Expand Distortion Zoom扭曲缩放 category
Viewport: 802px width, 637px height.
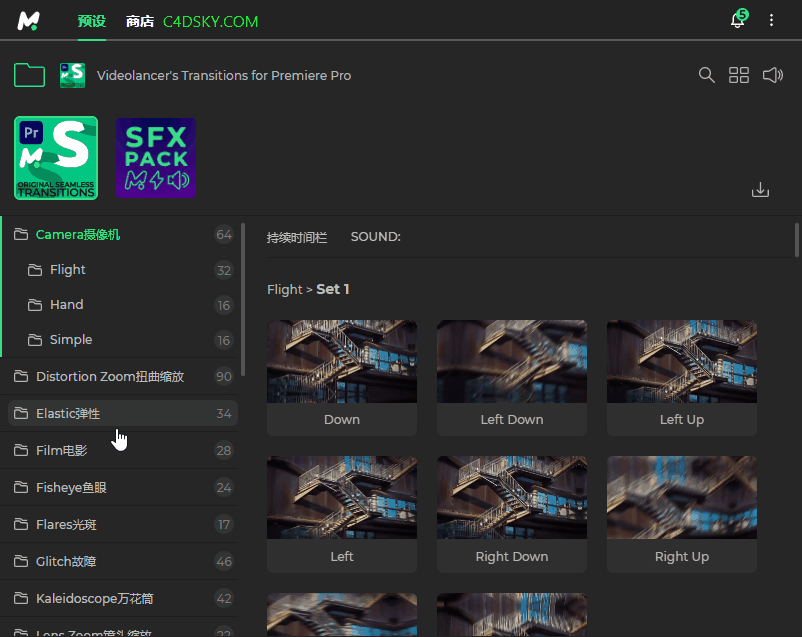tap(123, 377)
